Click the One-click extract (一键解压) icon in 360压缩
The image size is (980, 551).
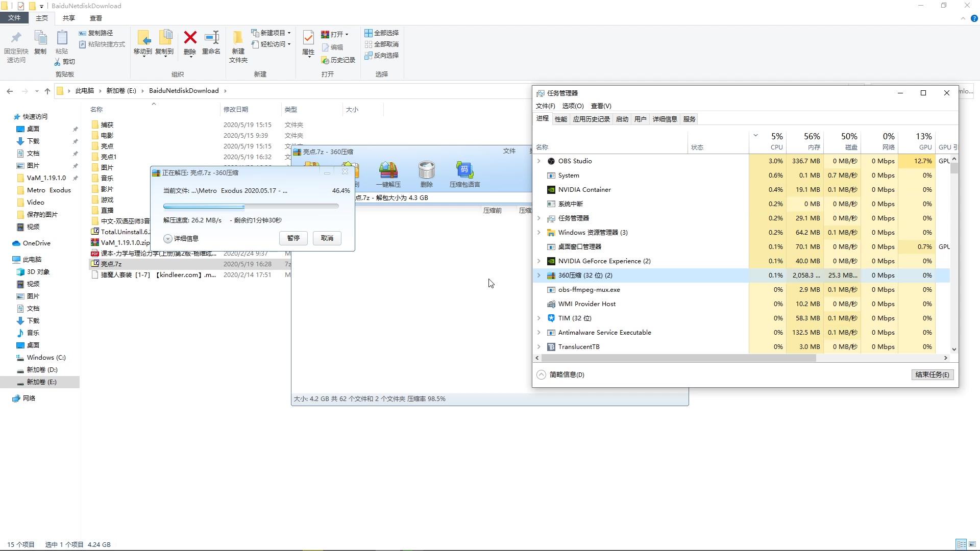[x=388, y=170]
